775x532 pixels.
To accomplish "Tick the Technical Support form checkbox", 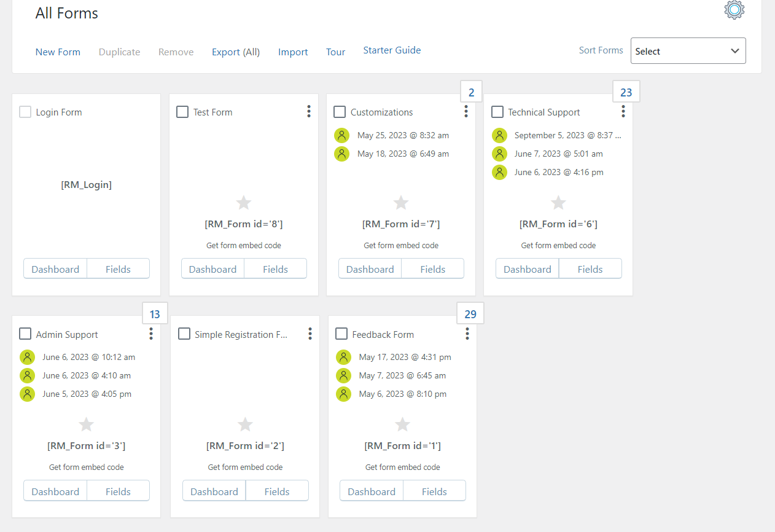I will [x=497, y=112].
